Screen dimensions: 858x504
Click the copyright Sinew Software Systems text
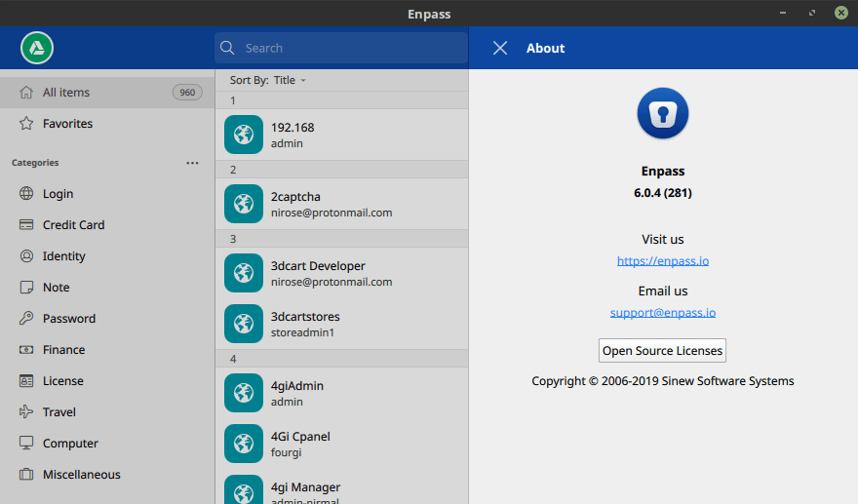(663, 381)
